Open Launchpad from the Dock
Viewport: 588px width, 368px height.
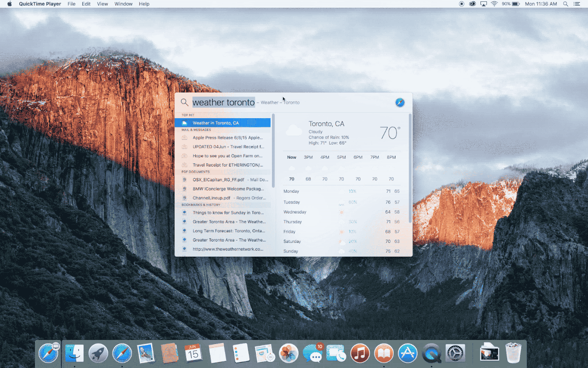98,353
